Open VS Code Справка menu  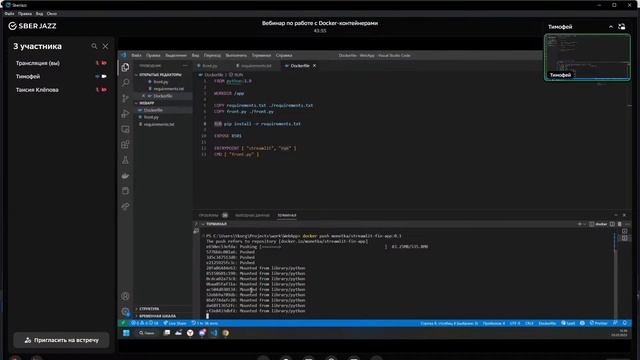coord(284,56)
